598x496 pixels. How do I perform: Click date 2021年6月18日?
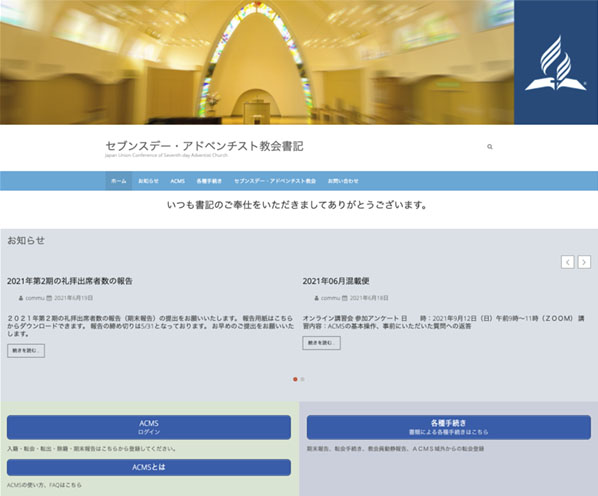(x=369, y=298)
